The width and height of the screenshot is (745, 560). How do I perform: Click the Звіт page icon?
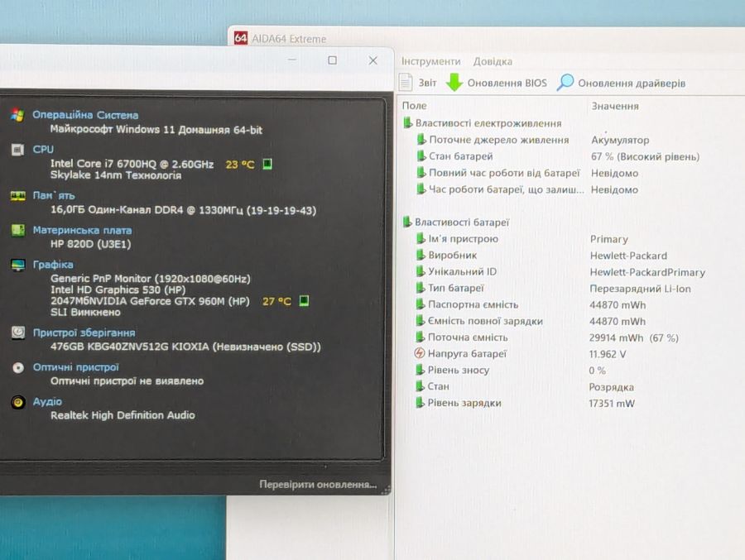coord(406,82)
